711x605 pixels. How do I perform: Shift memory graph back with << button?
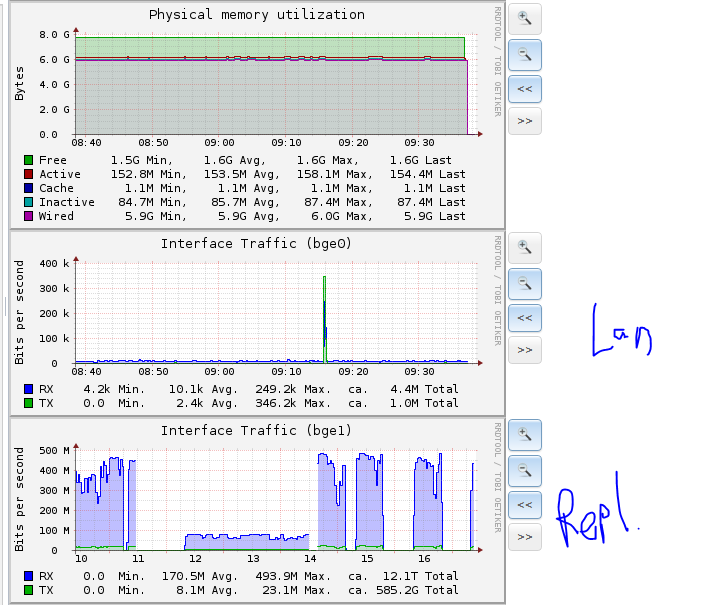(525, 89)
